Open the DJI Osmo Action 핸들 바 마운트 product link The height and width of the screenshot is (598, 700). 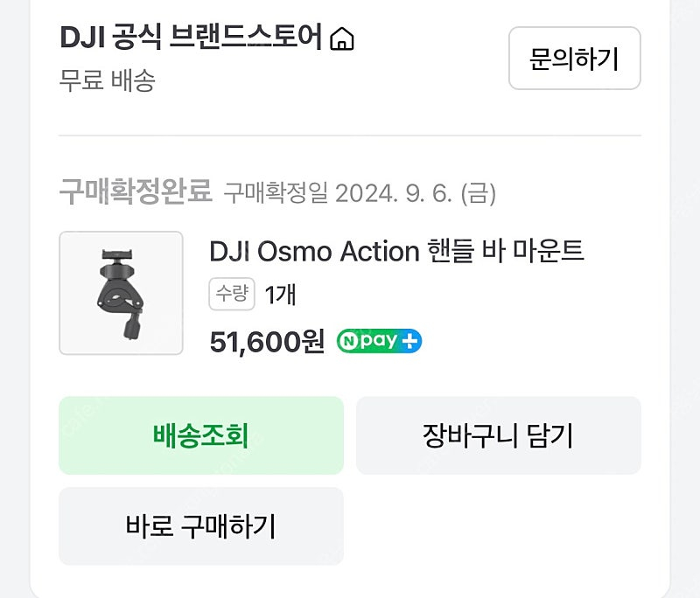pos(398,252)
